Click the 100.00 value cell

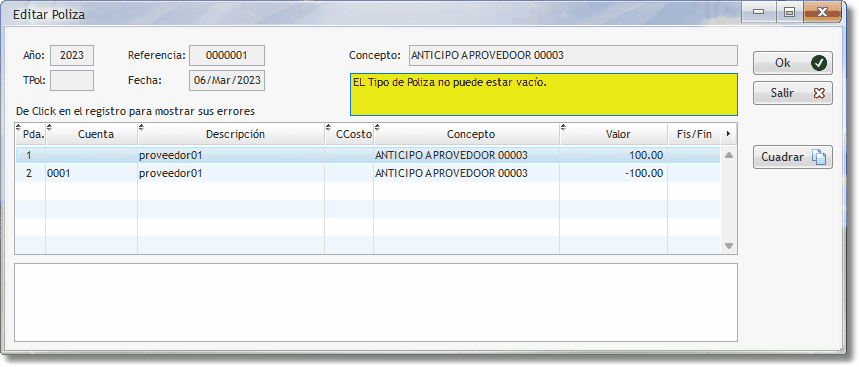[x=614, y=155]
